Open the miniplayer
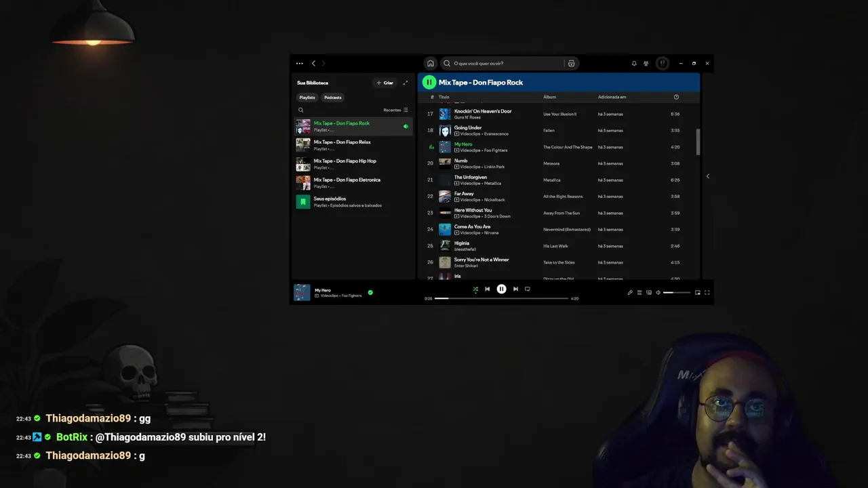Screen dimensions: 868x488 pyautogui.click(x=697, y=293)
